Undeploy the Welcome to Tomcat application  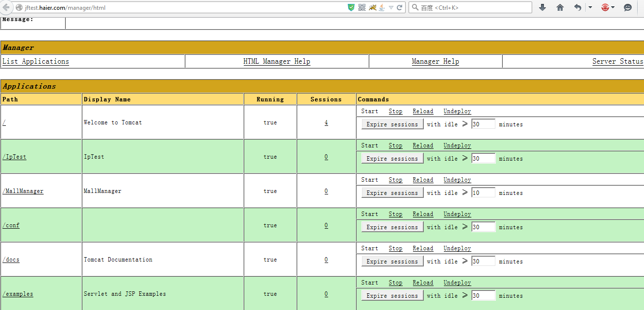point(457,111)
